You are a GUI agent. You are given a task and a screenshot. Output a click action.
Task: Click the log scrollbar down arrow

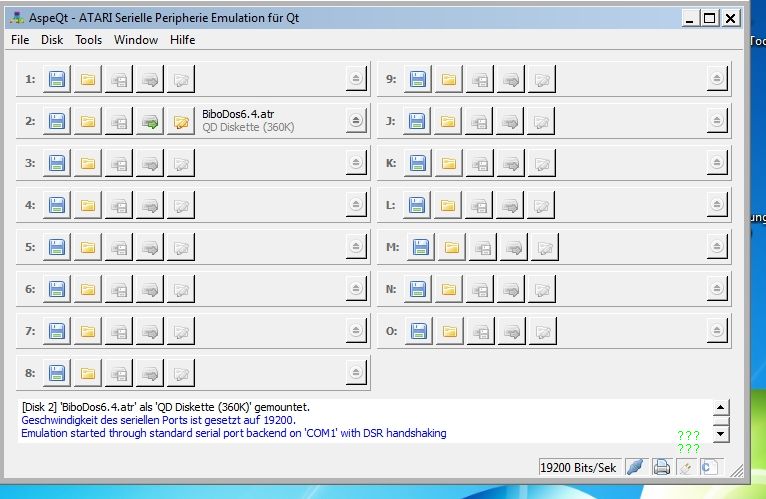point(721,434)
